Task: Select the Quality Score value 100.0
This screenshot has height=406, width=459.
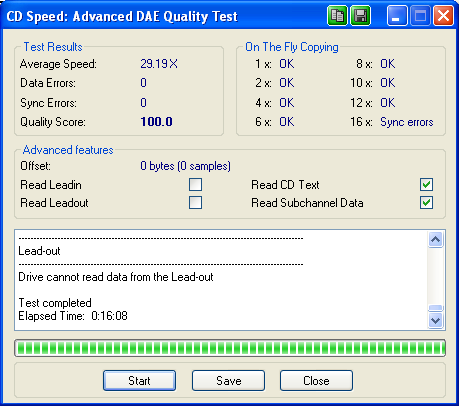Action: coord(156,122)
